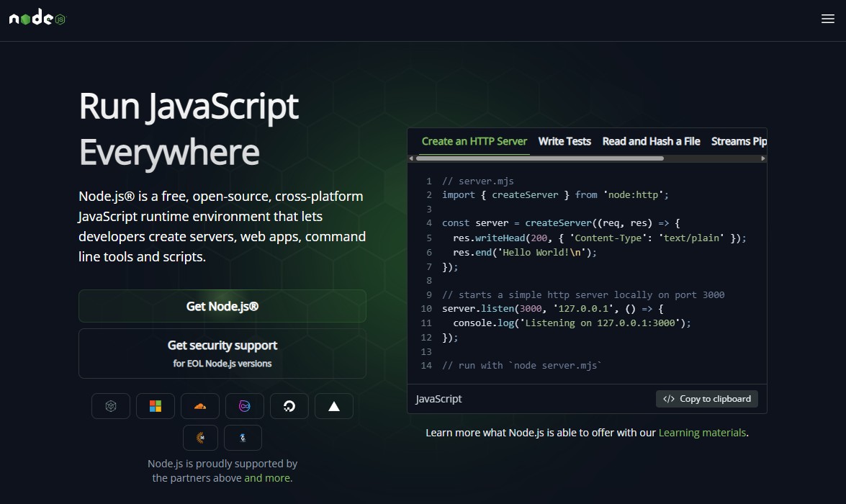Click the '// run with node server.mjs' comment
This screenshot has width=846, height=504.
click(x=521, y=365)
